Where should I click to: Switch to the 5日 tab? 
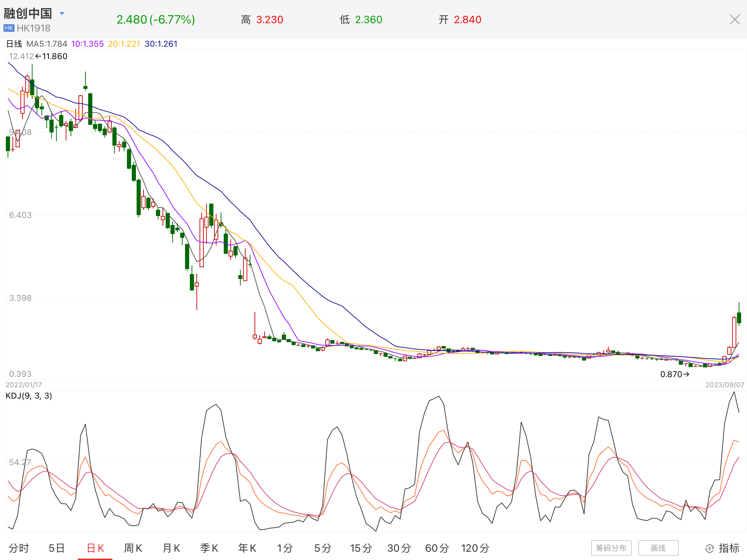click(57, 548)
